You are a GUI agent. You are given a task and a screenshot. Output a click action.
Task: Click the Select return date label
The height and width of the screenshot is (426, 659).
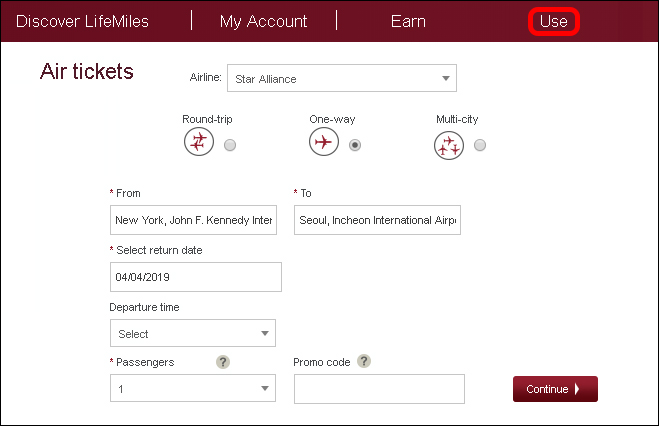159,250
